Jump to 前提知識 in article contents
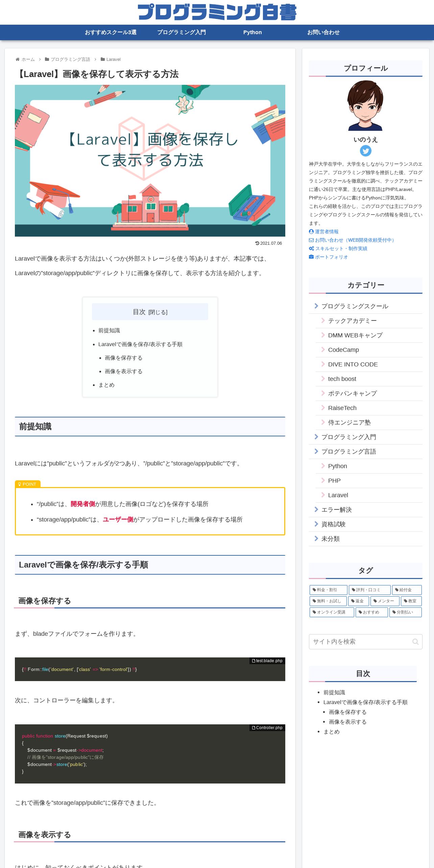This screenshot has height=868, width=434. click(109, 331)
